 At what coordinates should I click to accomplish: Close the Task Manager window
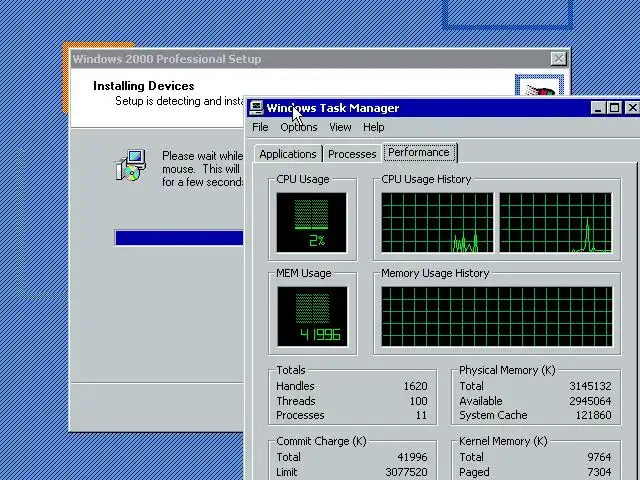(632, 108)
